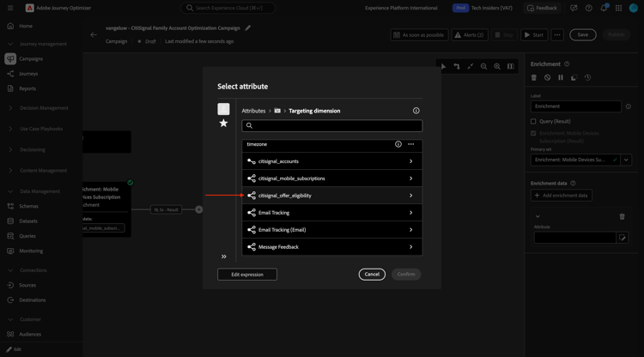
Task: Open Journeys in the left navigation
Action: pyautogui.click(x=28, y=74)
